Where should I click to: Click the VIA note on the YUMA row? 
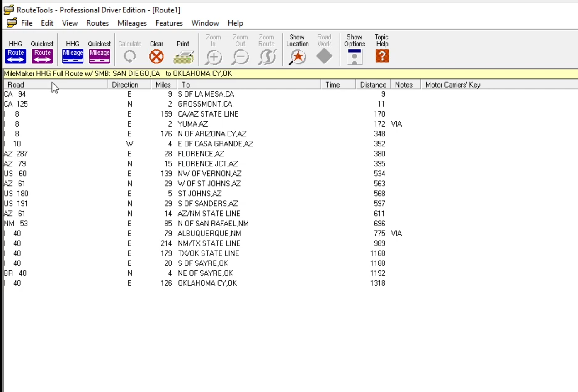[396, 124]
